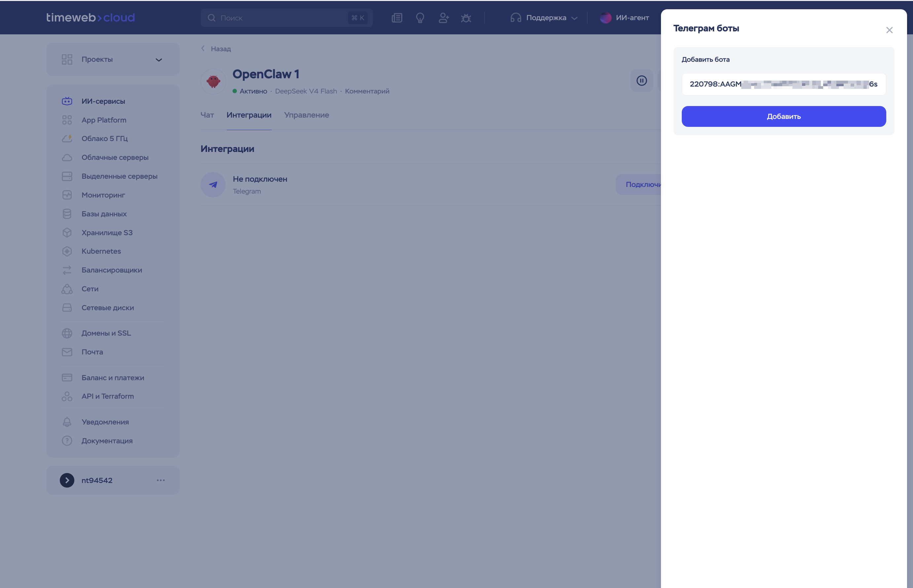Click the OpenClaw 1 agent avatar
This screenshot has height=588, width=913.
(x=213, y=81)
